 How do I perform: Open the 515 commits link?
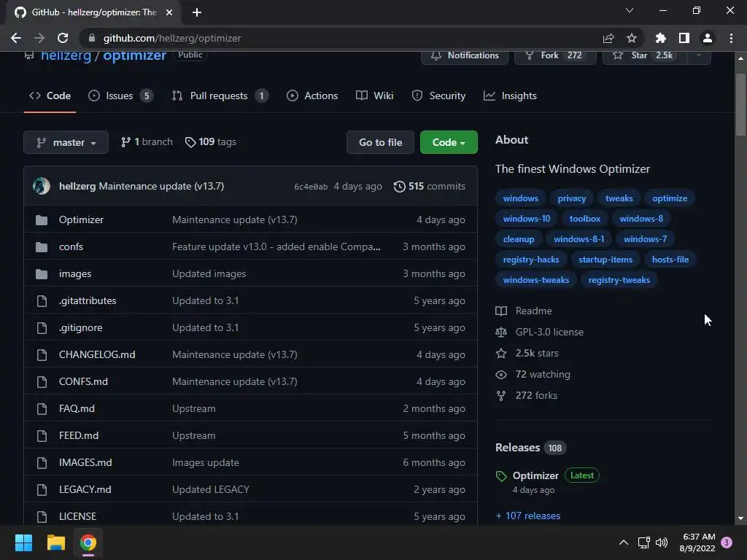pyautogui.click(x=430, y=186)
